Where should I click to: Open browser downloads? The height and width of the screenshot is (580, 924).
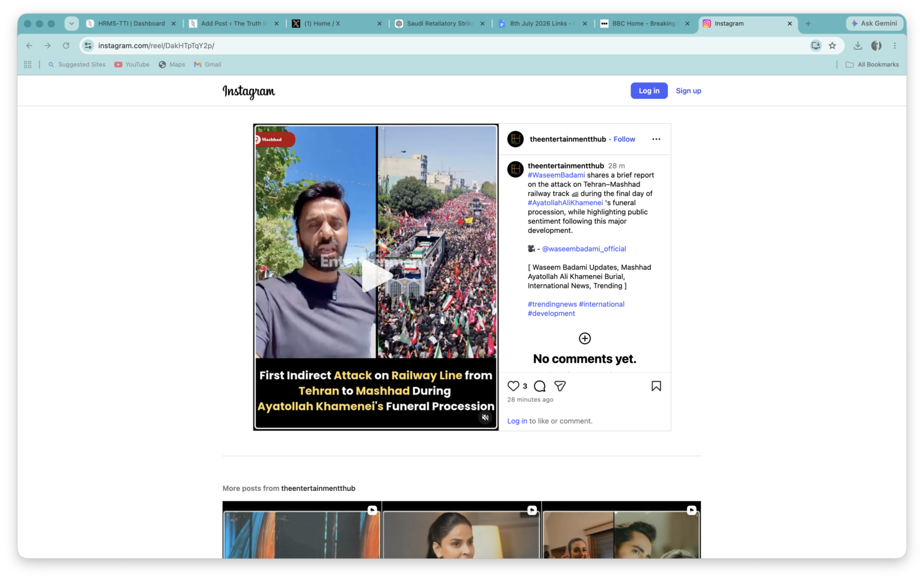(858, 46)
